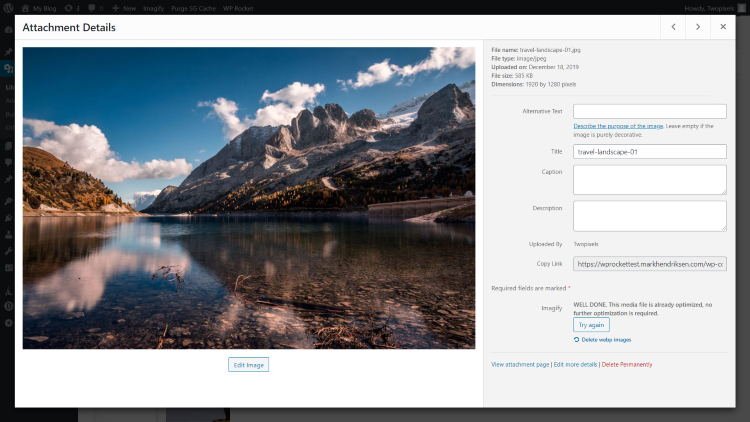
Task: Click the WordPress logo in the admin bar
Action: coord(8,8)
